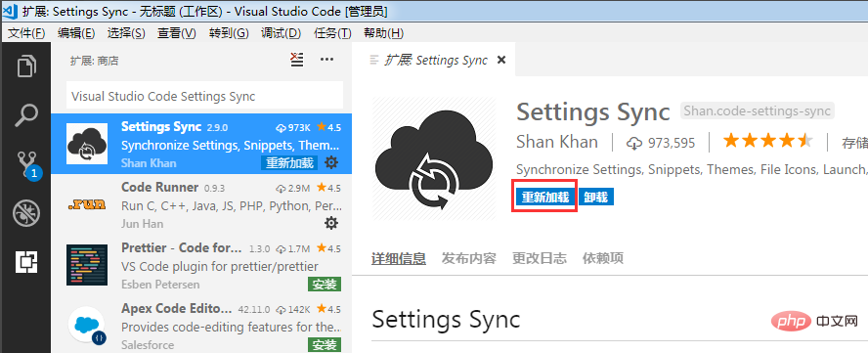Open the 编辑(E) menu
The height and width of the screenshot is (353, 868).
coord(76,33)
